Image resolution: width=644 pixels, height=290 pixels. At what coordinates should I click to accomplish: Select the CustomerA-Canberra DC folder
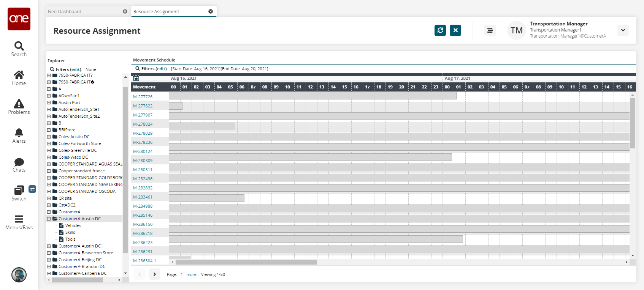coord(82,273)
